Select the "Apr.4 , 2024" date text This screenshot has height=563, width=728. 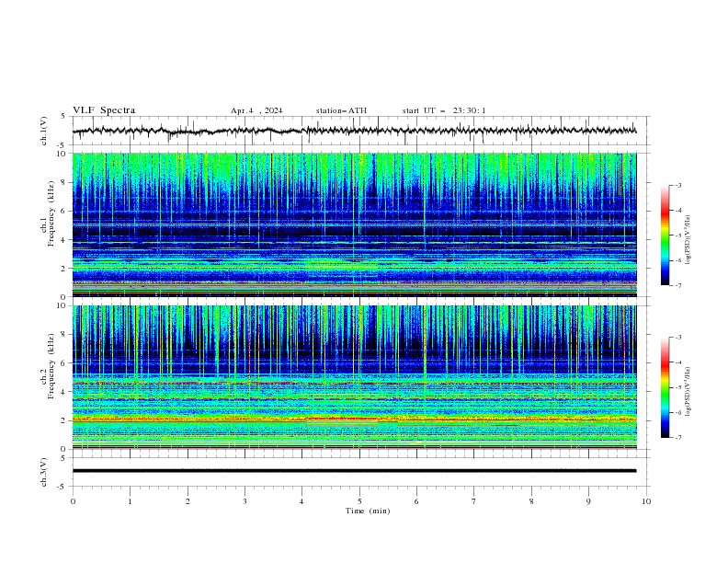click(256, 110)
